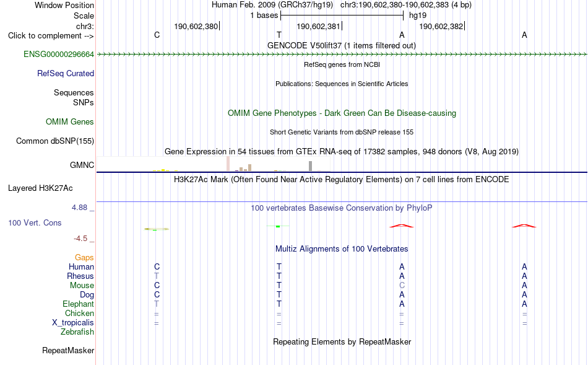Click the gray bar in GMNC expression chart
This screenshot has width=588, height=365.
(x=310, y=166)
